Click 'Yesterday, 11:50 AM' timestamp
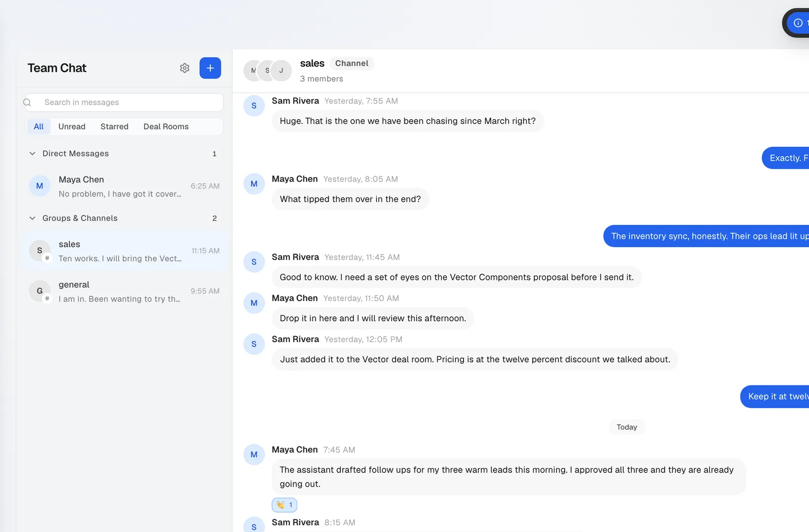Image resolution: width=809 pixels, height=532 pixels. [x=361, y=299]
